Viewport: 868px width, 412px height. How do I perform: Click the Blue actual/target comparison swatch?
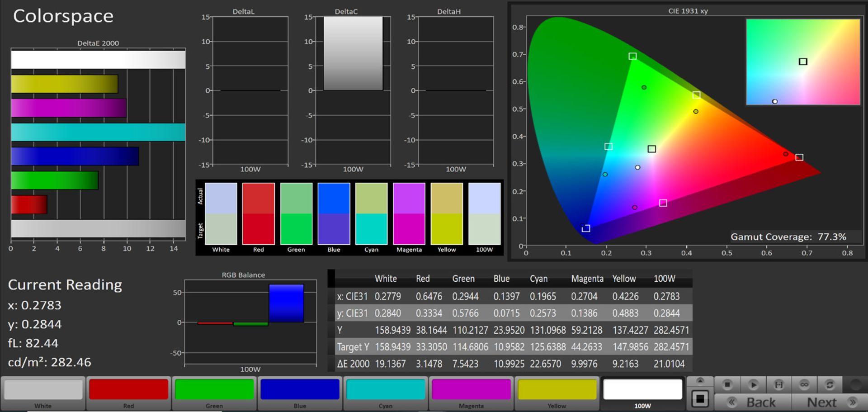(x=334, y=213)
